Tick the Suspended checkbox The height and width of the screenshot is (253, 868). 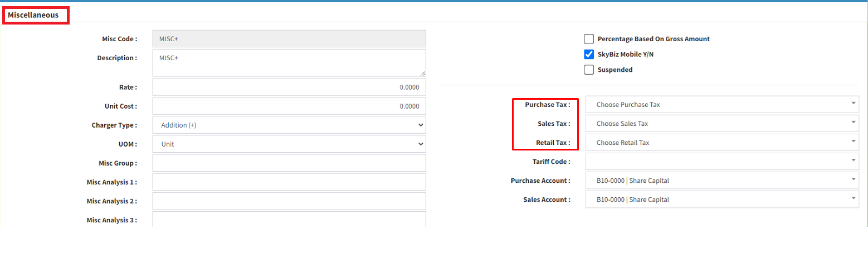(x=589, y=70)
